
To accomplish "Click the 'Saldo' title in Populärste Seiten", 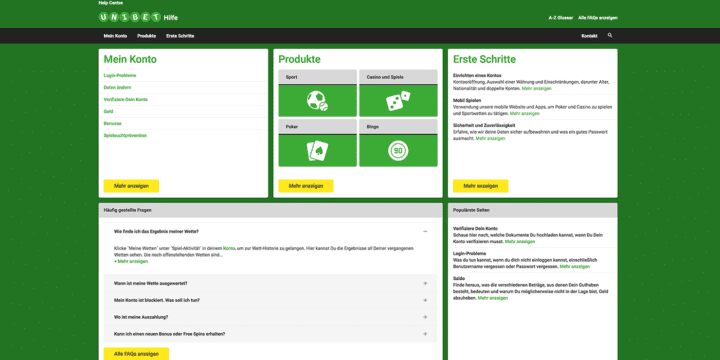I will pyautogui.click(x=459, y=279).
